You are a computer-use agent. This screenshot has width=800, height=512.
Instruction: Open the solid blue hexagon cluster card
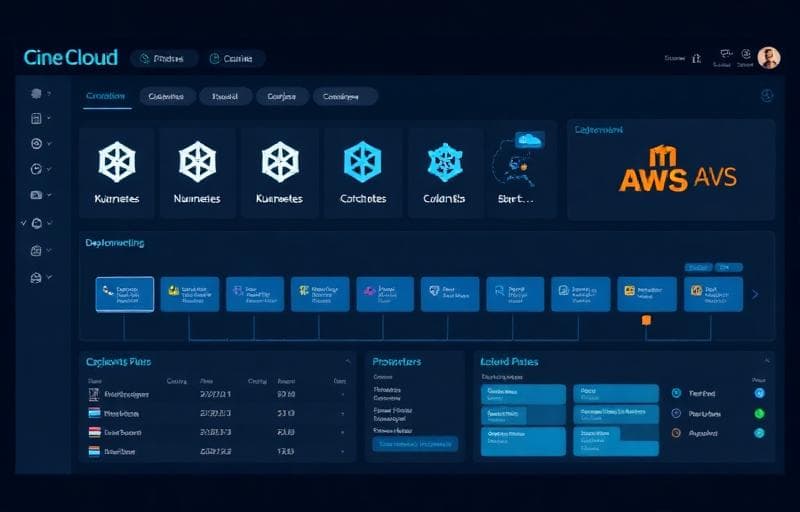click(x=363, y=173)
